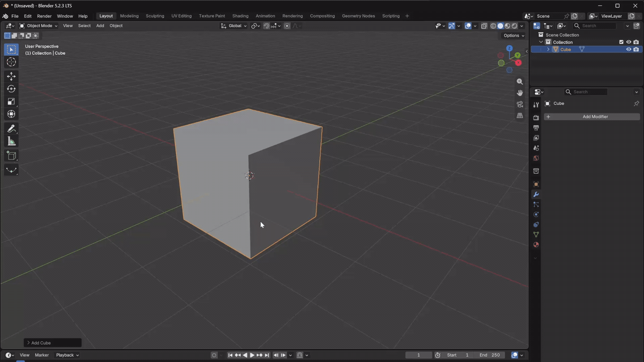Open Global transform orientation dropdown
This screenshot has height=362, width=644.
click(x=233, y=26)
